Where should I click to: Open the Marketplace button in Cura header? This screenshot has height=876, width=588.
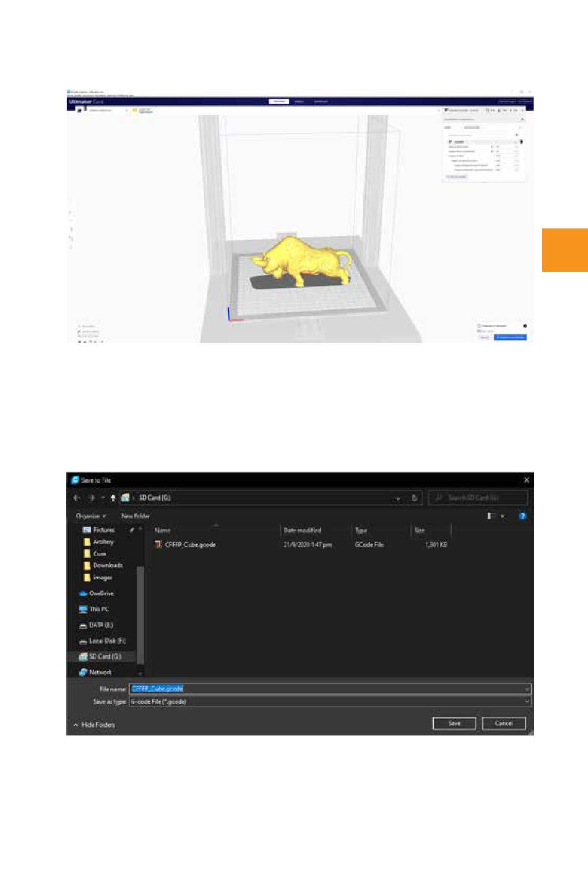[x=507, y=102]
